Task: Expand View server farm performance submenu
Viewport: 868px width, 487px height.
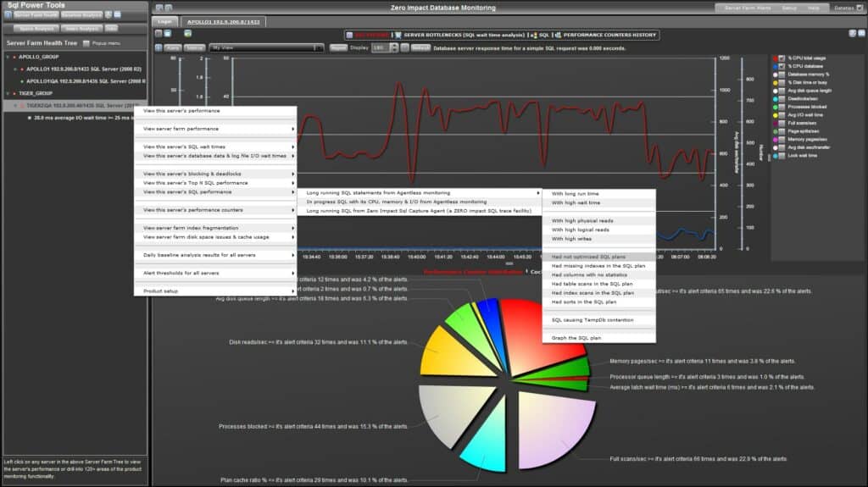Action: (215, 129)
